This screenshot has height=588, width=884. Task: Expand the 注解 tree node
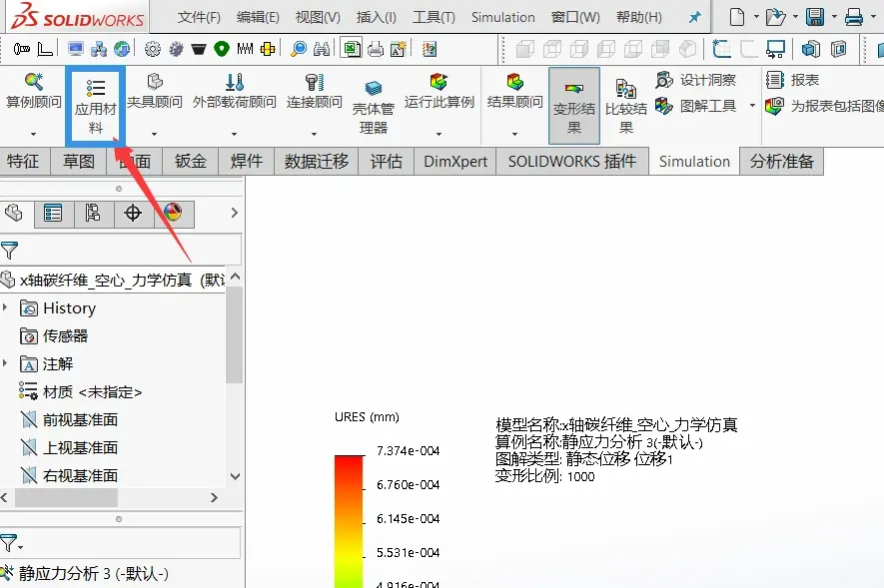point(6,363)
